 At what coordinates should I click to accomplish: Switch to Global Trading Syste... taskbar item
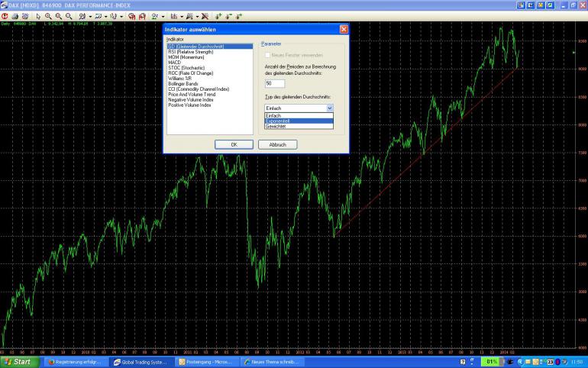(x=141, y=362)
